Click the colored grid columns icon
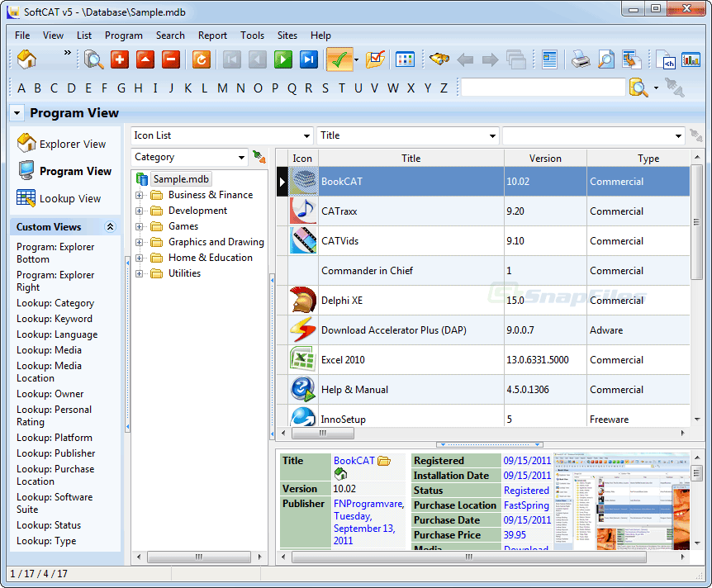This screenshot has height=588, width=712. [x=405, y=59]
